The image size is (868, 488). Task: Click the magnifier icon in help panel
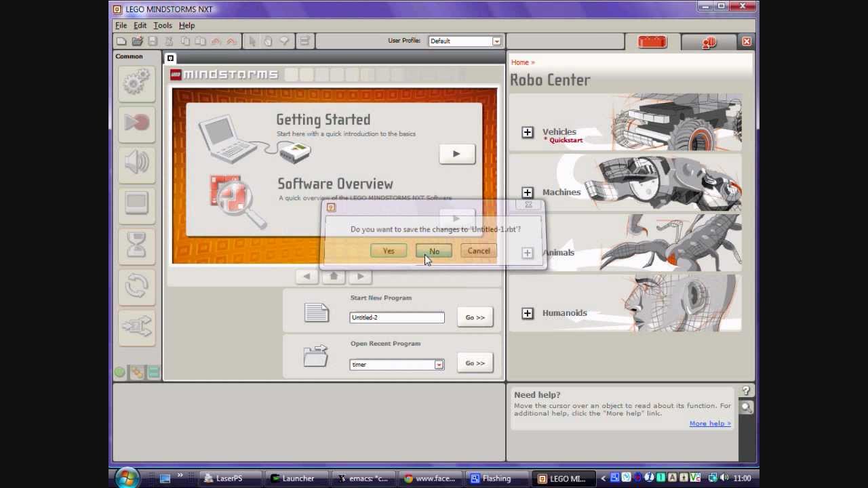click(746, 407)
